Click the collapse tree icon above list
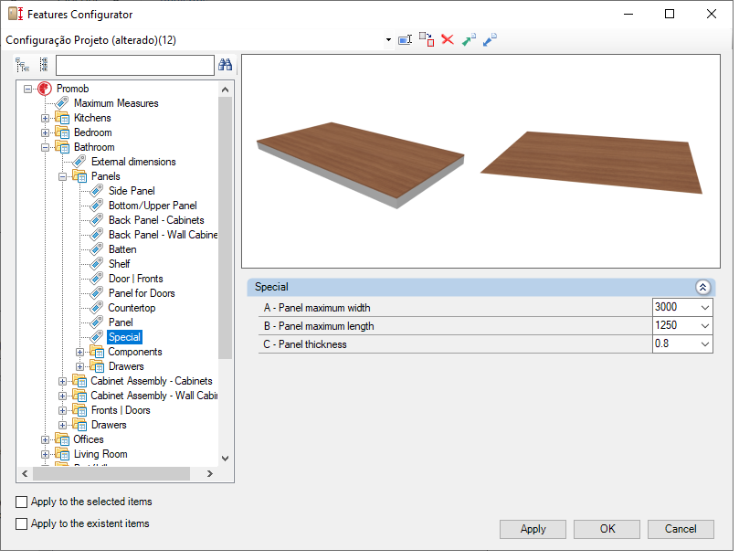The image size is (739, 560). tap(44, 65)
